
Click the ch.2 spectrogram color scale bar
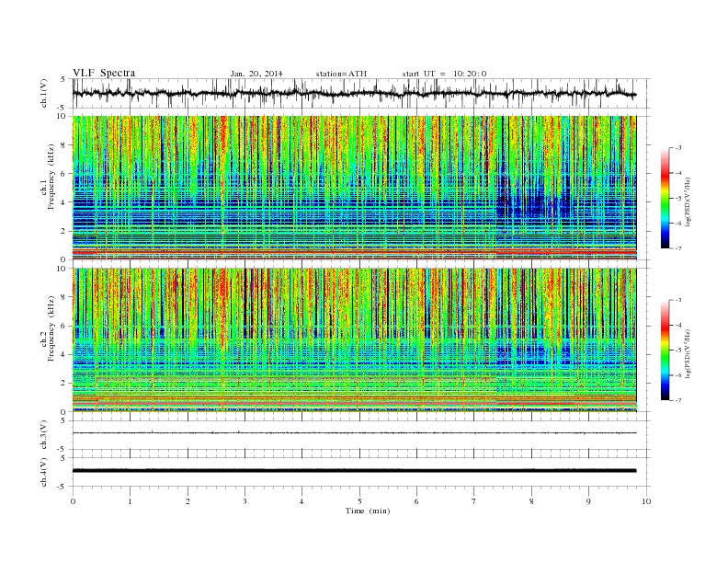[665, 350]
